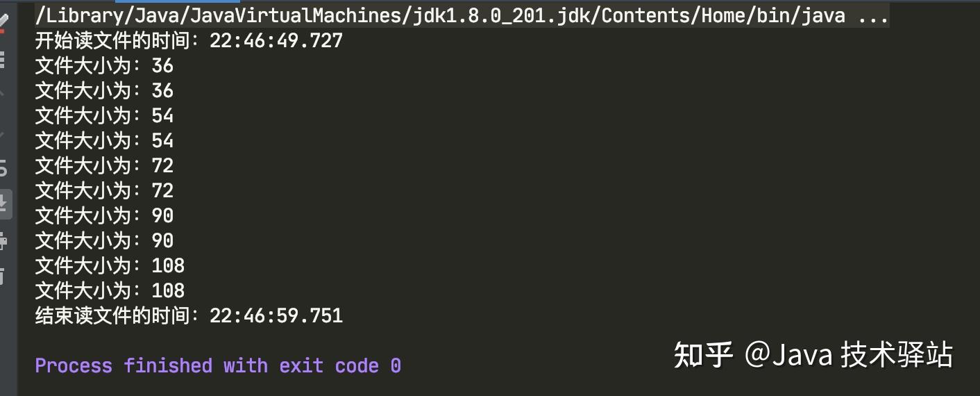The width and height of the screenshot is (980, 396).
Task: Click the print icon in the console toolbar
Action: 3,242
